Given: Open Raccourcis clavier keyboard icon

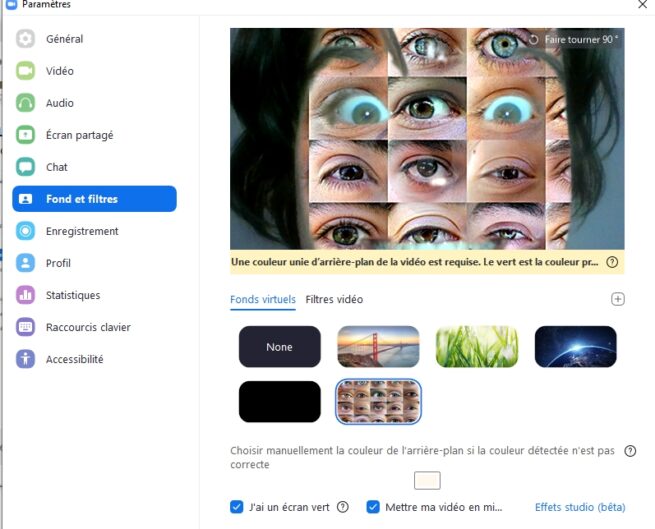Looking at the screenshot, I should point(25,327).
